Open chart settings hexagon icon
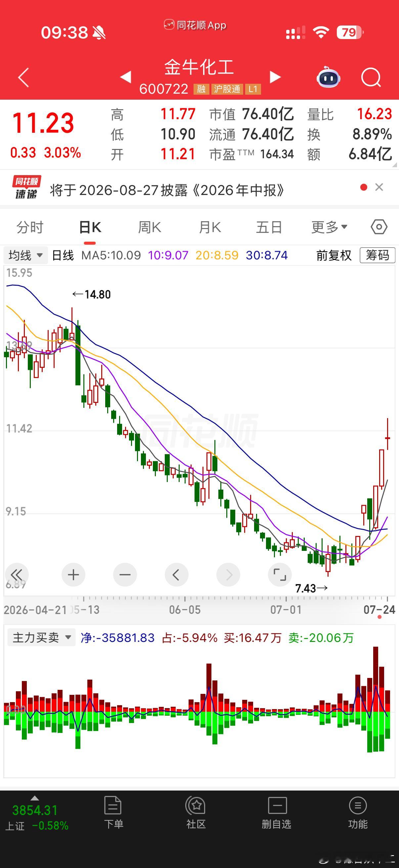 [x=379, y=227]
